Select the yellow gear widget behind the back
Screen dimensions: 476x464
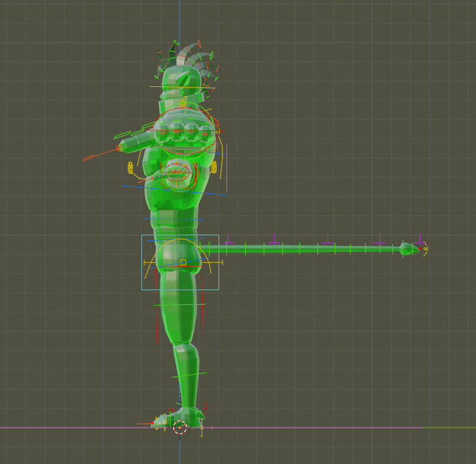click(213, 167)
